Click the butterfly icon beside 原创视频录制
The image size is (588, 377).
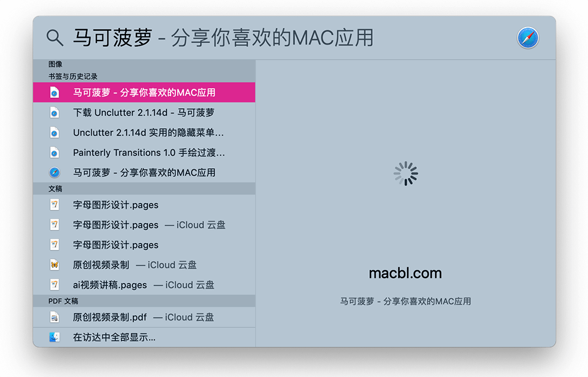(54, 265)
